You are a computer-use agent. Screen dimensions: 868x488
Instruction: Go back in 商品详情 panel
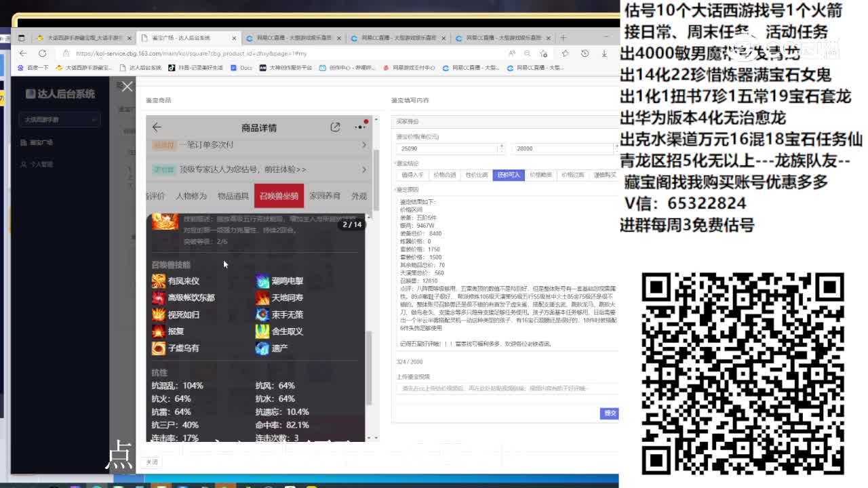(x=157, y=127)
